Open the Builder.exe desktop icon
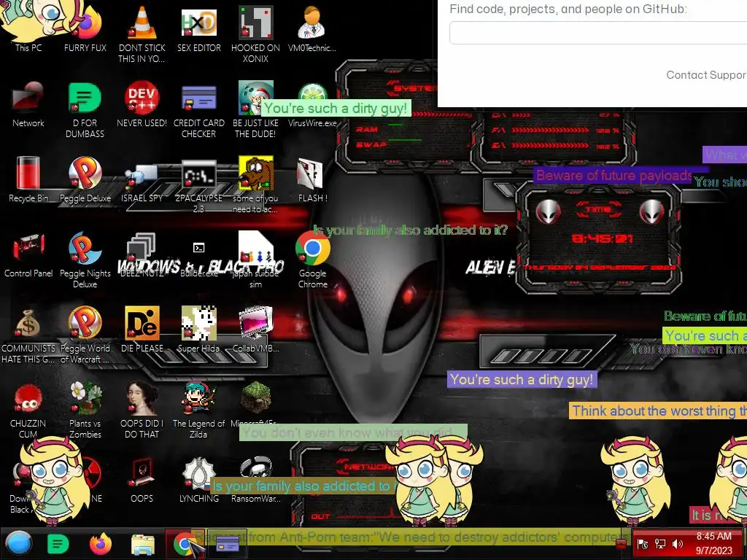 point(198,260)
